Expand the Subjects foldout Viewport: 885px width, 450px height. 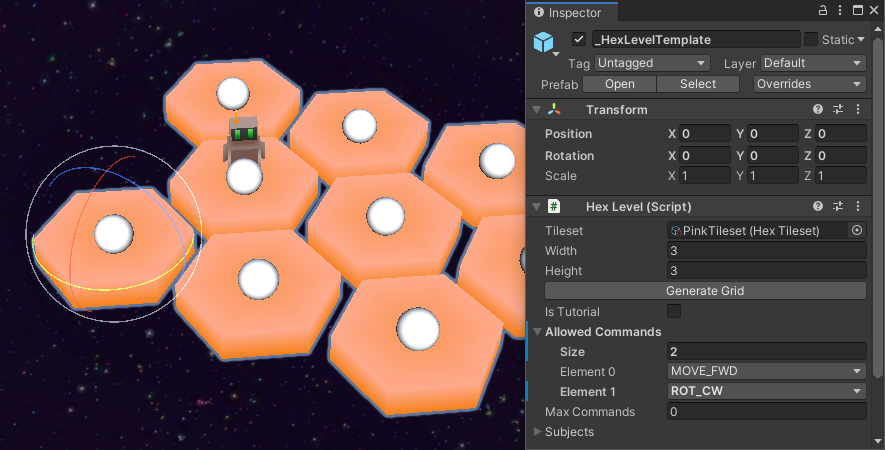(x=537, y=431)
